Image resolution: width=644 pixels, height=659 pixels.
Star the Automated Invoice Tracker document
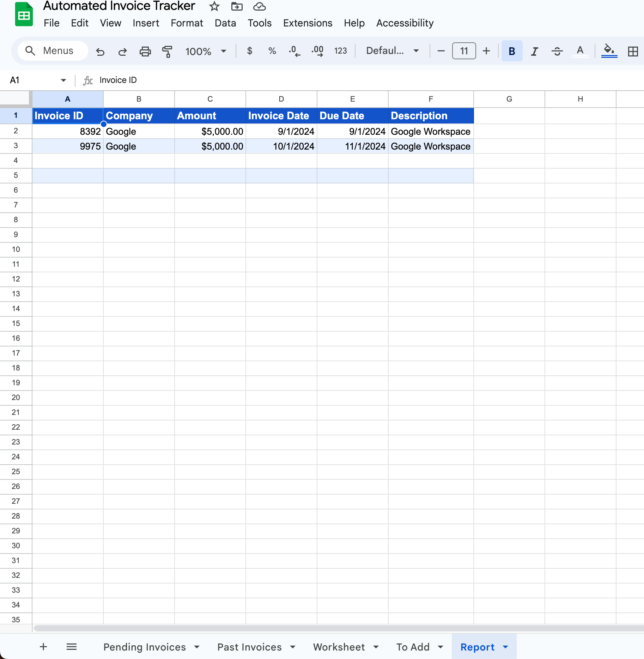[x=214, y=6]
